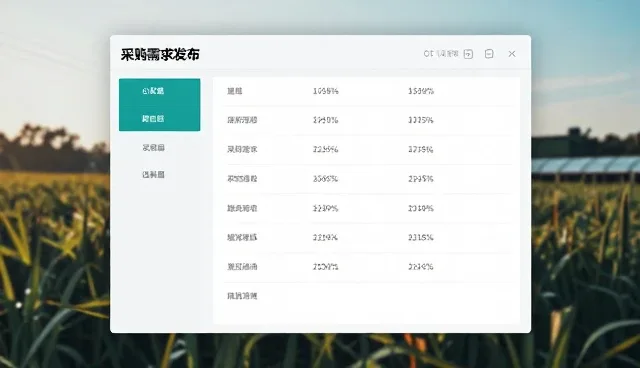Click the grey header label beside the arrow-in-box icon
Image resolution: width=640 pixels, height=368 pixels.
pos(441,54)
